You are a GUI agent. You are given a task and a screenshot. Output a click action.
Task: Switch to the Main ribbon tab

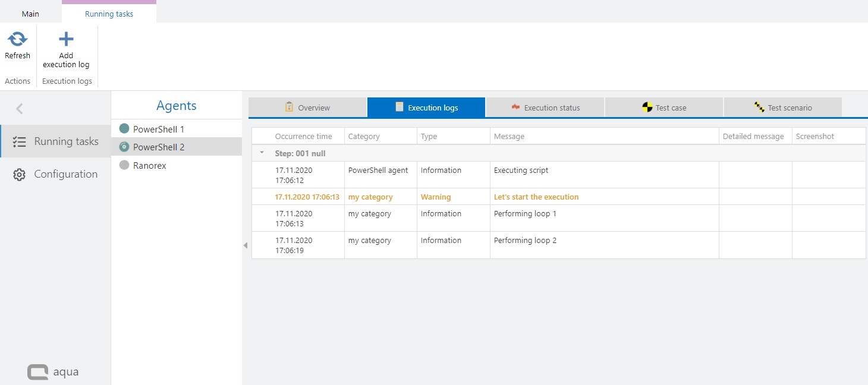point(30,14)
